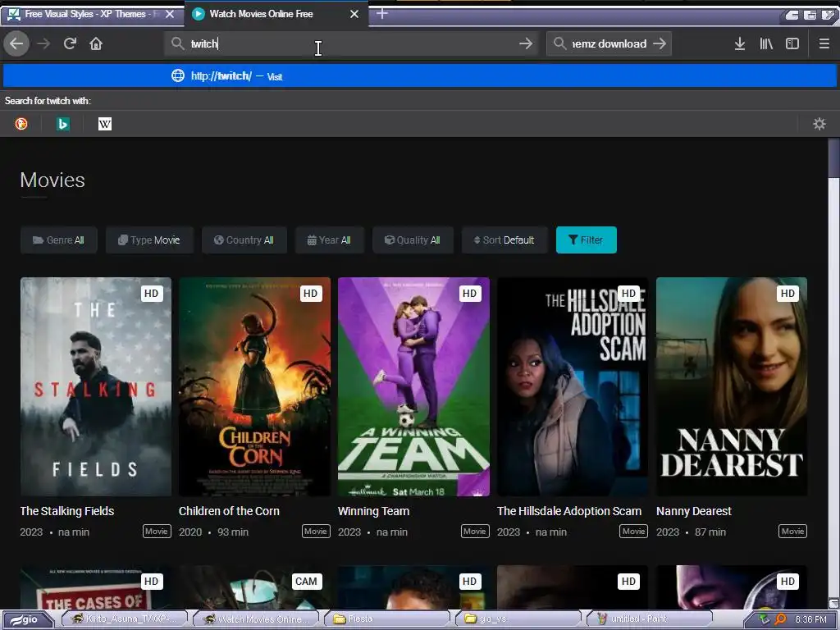Screen dimensions: 840x630
Task: Click the orange magnifier tray icon
Action: coord(780,619)
